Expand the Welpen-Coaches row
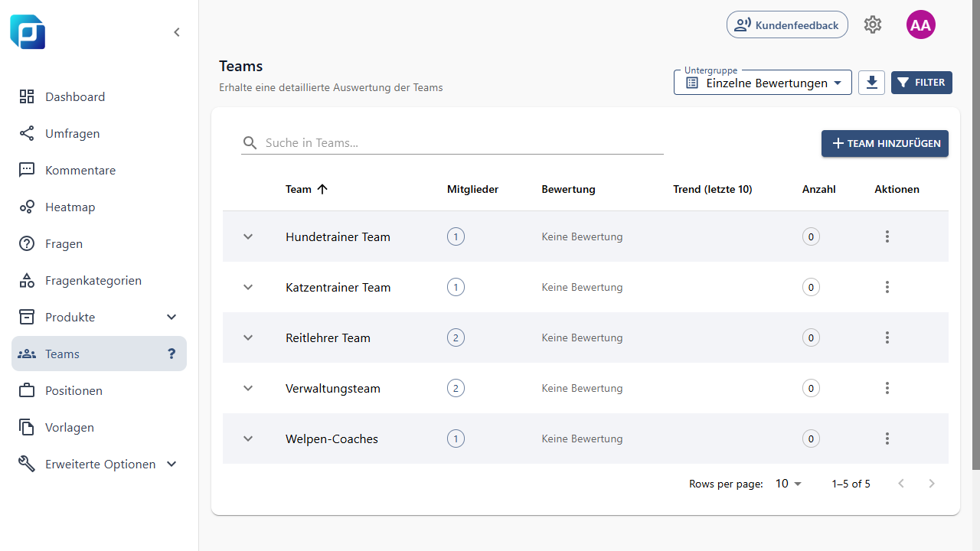Screen dimensions: 980x551 tap(248, 439)
